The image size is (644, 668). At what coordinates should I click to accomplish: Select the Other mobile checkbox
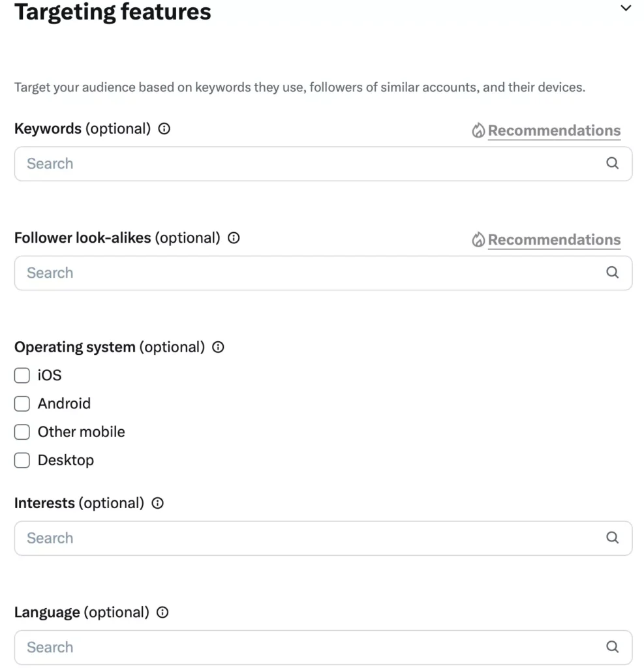[x=22, y=432]
